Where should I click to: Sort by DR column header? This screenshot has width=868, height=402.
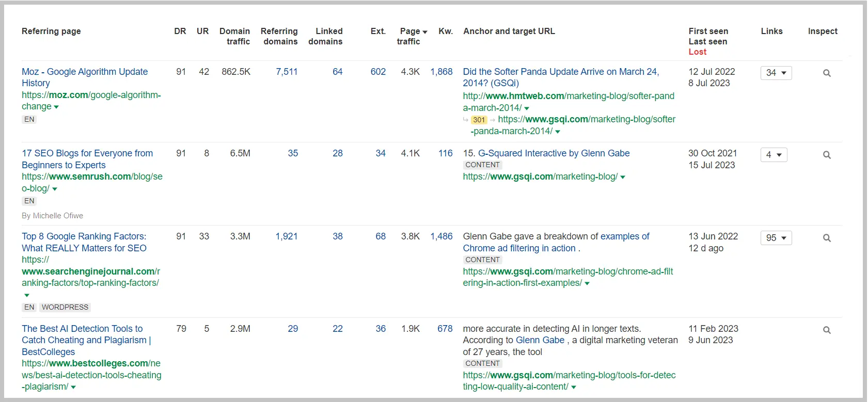(180, 31)
